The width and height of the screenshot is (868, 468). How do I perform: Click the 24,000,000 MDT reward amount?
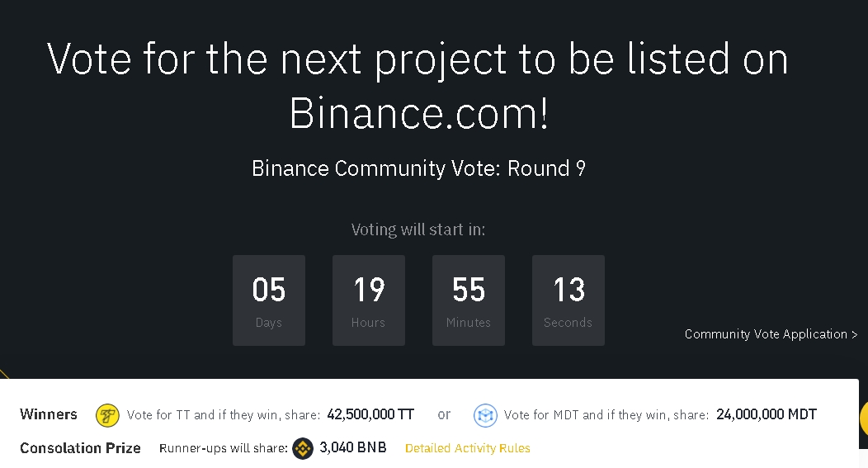click(767, 414)
